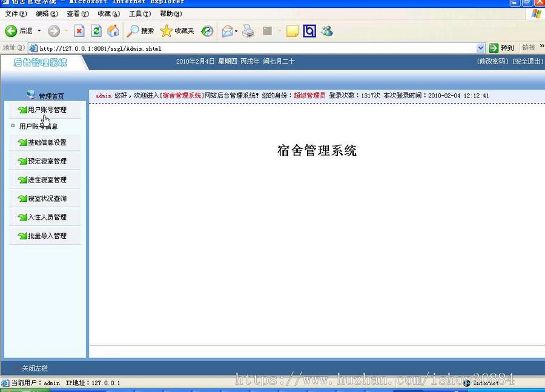The height and width of the screenshot is (392, 545).
Task: Click the Refresh icon in the toolbar
Action: point(96,30)
